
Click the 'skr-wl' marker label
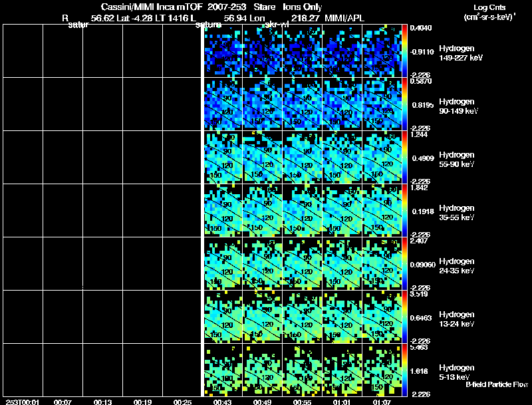point(277,25)
